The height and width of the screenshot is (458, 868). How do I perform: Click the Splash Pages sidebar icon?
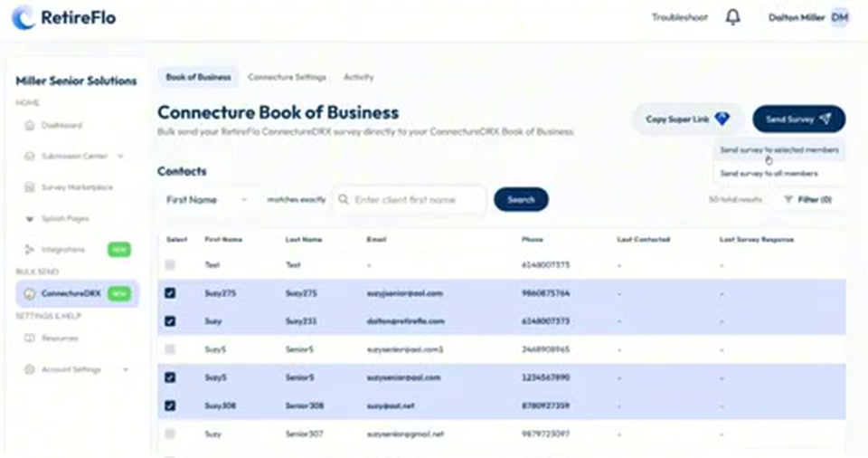click(x=30, y=218)
